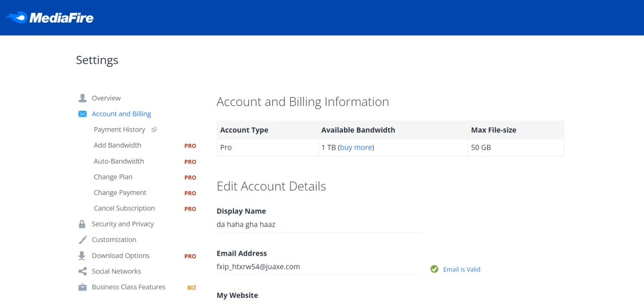
Task: Click the buy more bandwidth link
Action: pos(356,147)
